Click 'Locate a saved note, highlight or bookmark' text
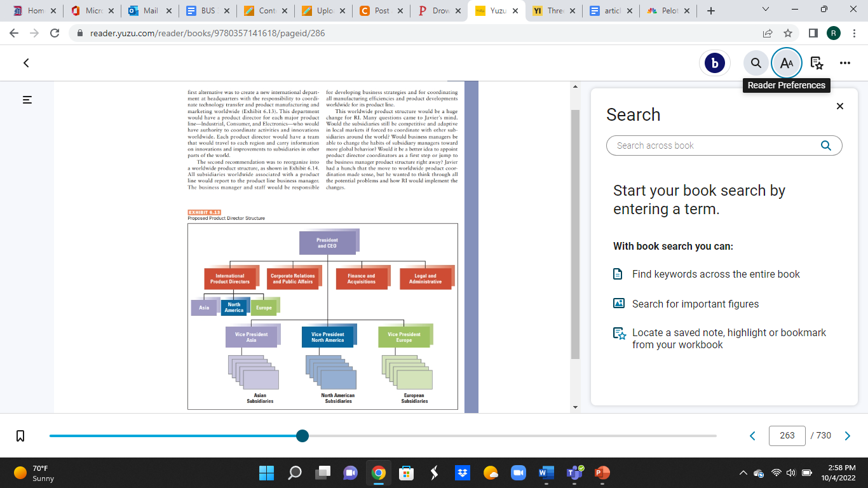This screenshot has height=488, width=868. coord(729,339)
